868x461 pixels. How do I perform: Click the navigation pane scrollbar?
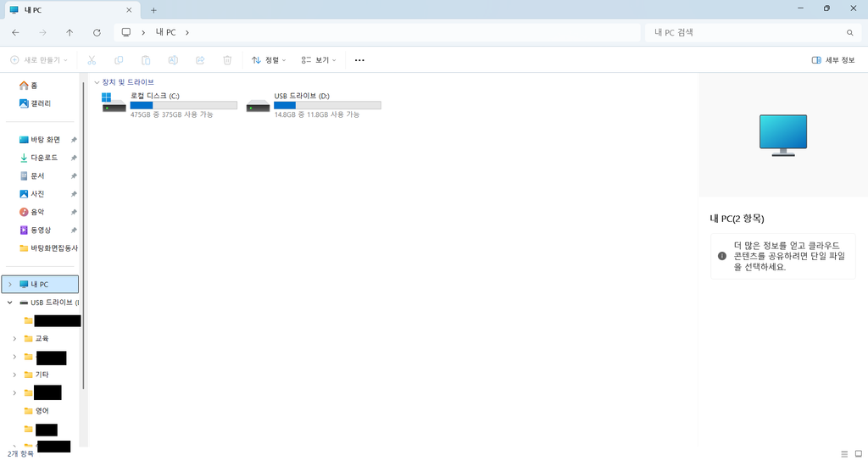pos(84,236)
